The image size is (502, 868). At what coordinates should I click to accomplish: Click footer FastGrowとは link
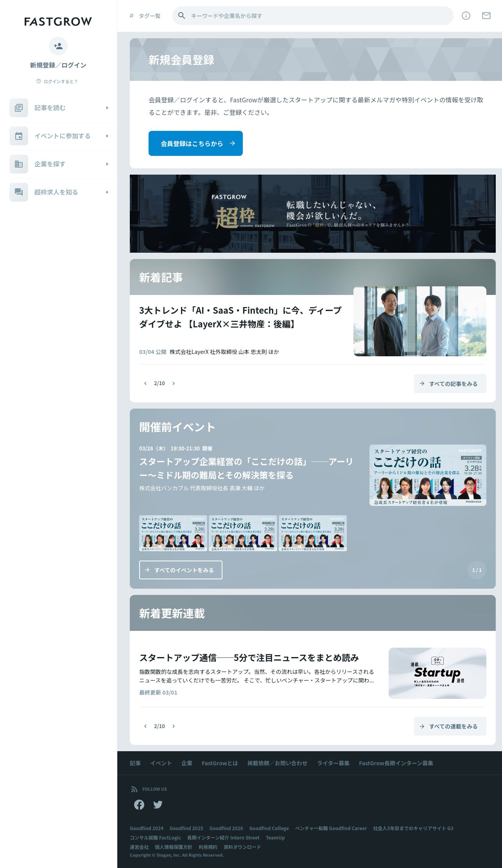click(x=220, y=763)
